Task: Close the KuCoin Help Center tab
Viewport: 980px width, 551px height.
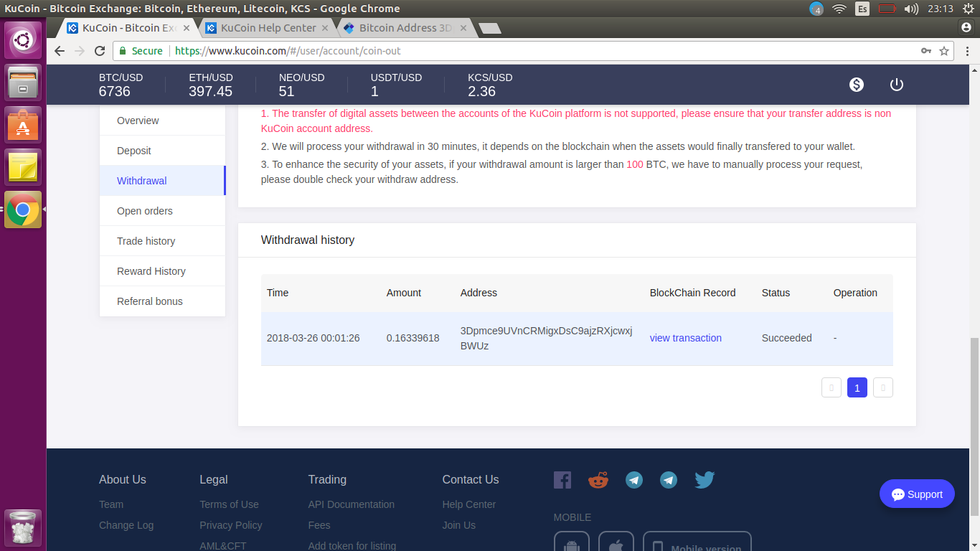Action: [325, 28]
